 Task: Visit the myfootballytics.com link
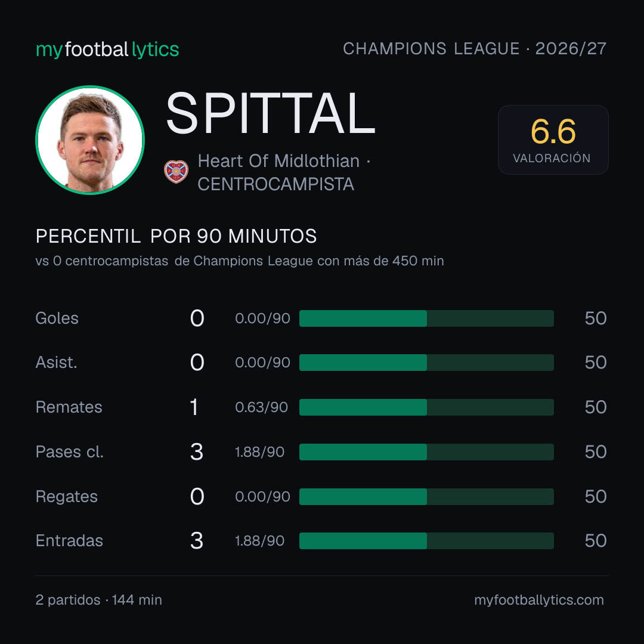539,600
